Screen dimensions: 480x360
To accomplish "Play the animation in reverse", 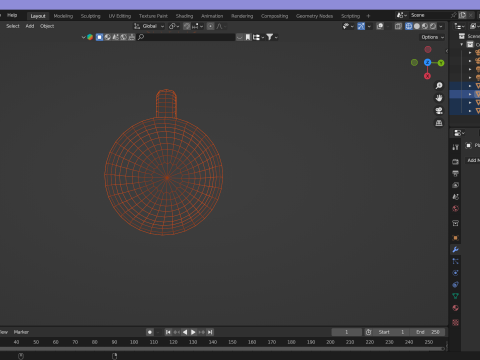I will (x=185, y=332).
